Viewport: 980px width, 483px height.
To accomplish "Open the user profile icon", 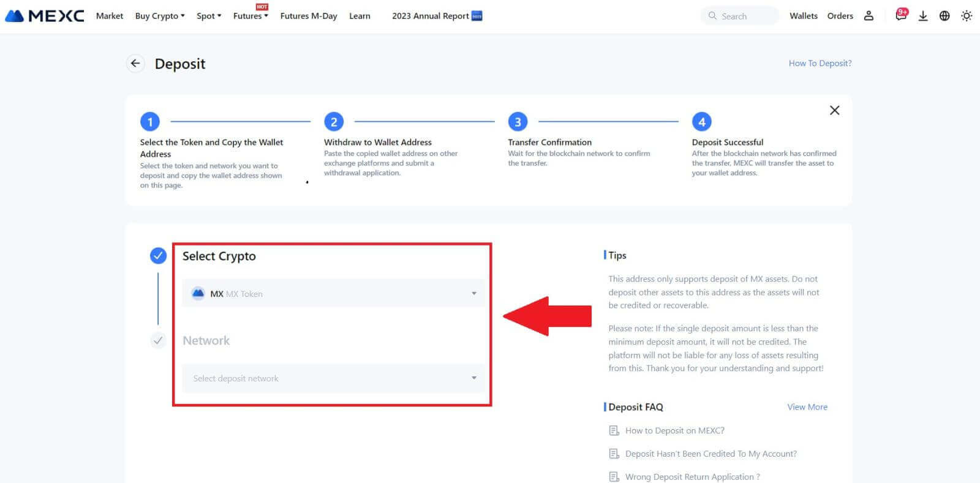I will (x=869, y=16).
